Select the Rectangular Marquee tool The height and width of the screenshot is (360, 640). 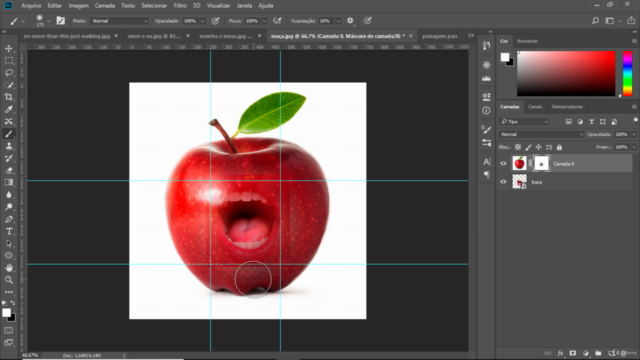click(x=9, y=61)
